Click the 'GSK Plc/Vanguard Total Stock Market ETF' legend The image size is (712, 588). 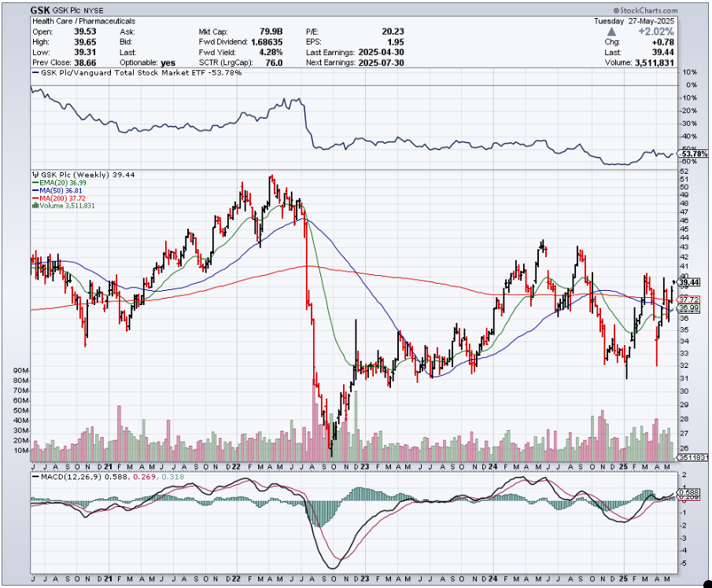123,72
